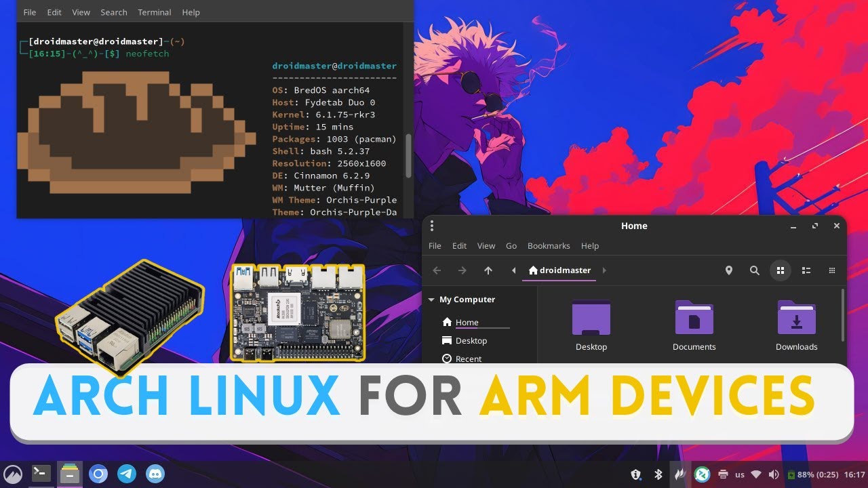
Task: Open the file manager taskbar icon
Action: [x=69, y=473]
